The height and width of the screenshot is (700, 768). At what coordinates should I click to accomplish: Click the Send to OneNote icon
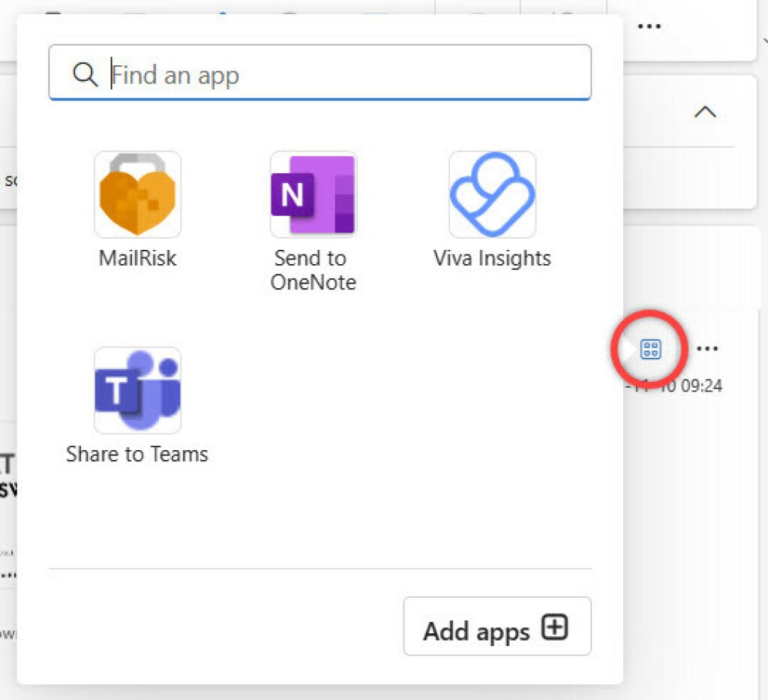[x=313, y=194]
